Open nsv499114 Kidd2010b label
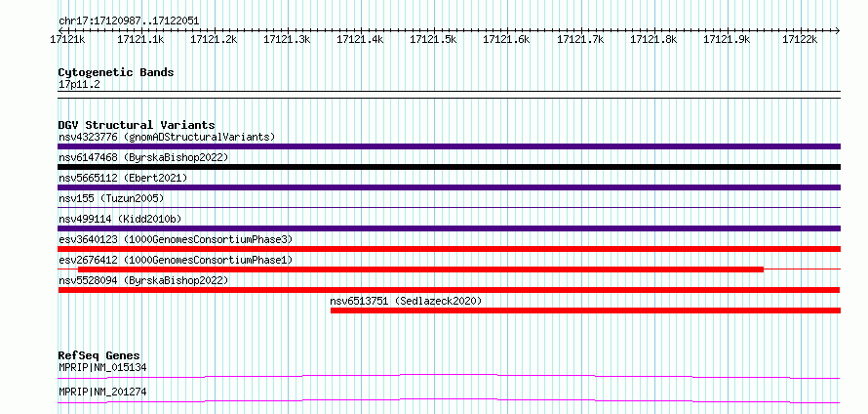Image resolution: width=868 pixels, height=414 pixels. [x=120, y=219]
